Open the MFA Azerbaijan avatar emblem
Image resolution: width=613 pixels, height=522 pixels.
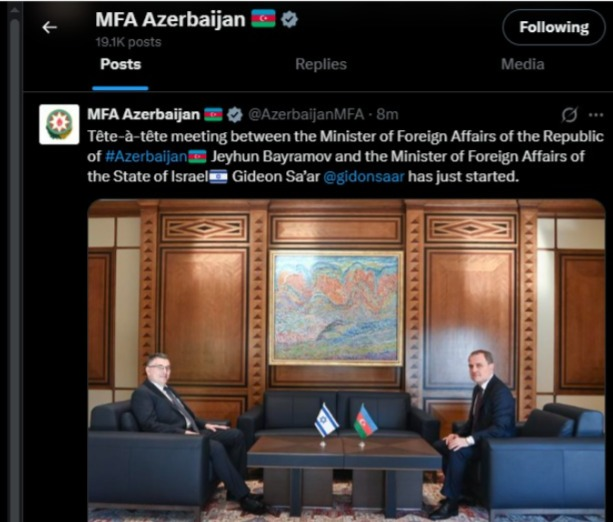click(x=59, y=124)
